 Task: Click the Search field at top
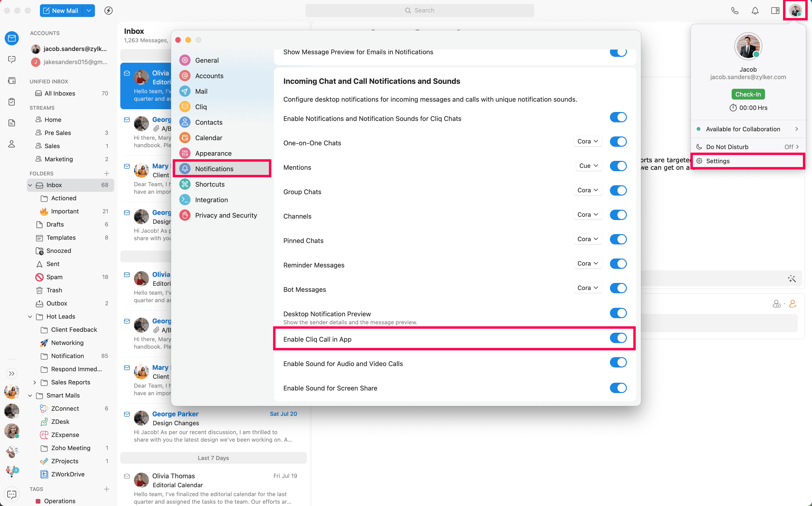[x=420, y=10]
